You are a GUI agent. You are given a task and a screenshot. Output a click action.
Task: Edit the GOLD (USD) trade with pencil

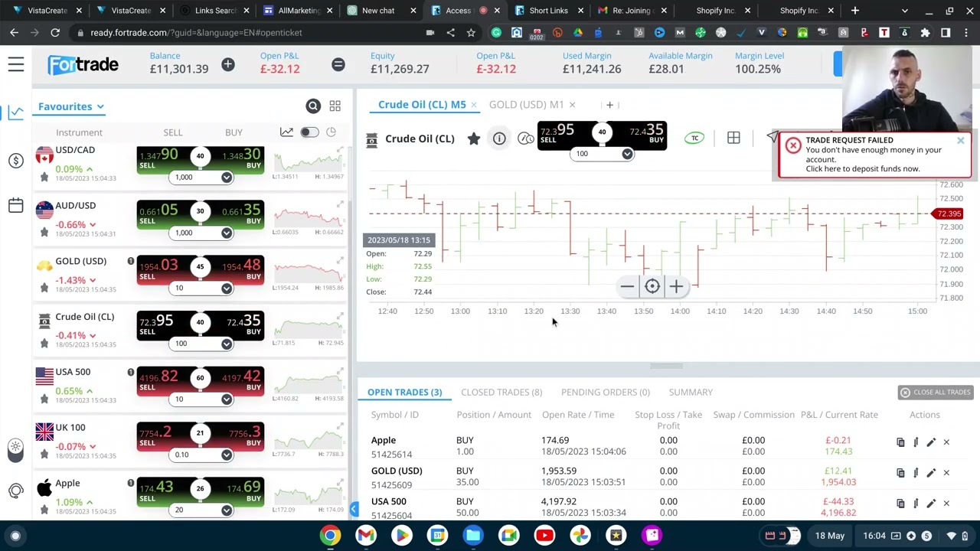tap(931, 473)
